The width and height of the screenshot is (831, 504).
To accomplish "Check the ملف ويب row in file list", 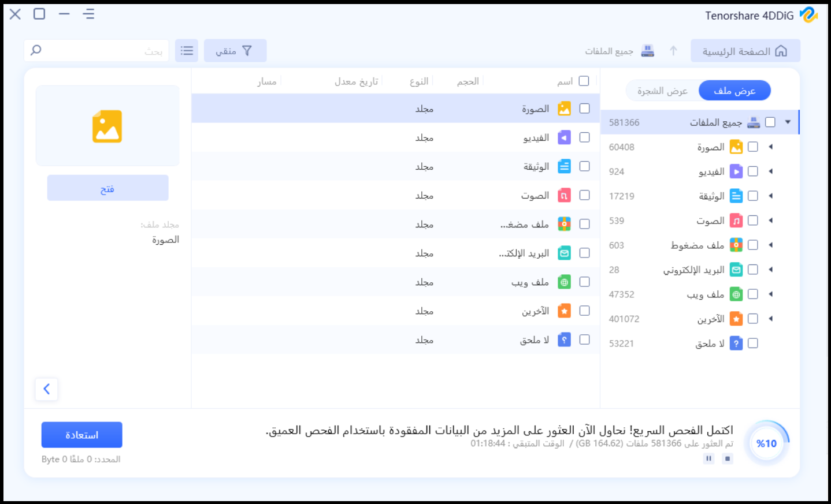I will (x=585, y=282).
